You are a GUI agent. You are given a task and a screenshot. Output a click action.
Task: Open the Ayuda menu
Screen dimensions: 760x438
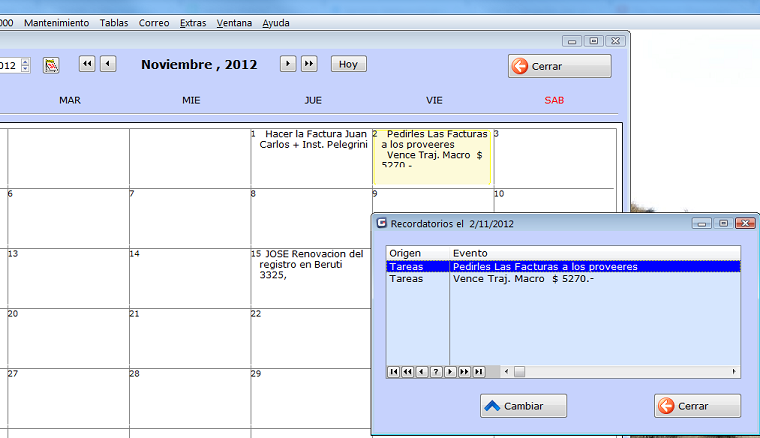click(276, 22)
